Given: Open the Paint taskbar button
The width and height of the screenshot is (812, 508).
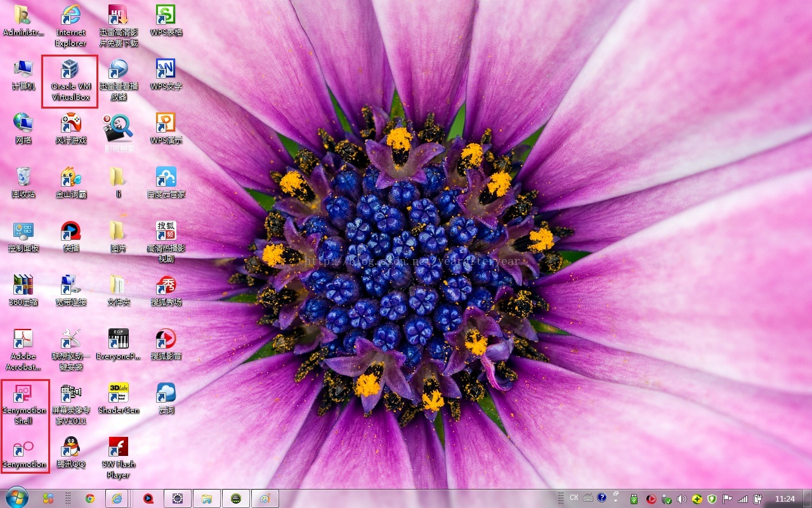Looking at the screenshot, I should coord(265,498).
